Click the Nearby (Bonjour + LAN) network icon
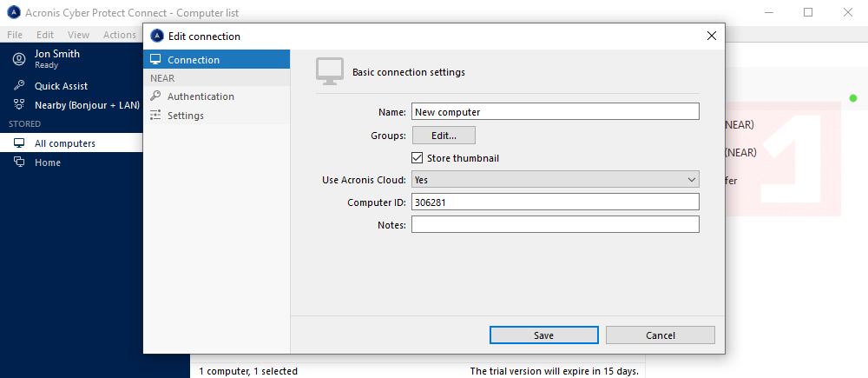This screenshot has width=868, height=378. click(x=18, y=105)
